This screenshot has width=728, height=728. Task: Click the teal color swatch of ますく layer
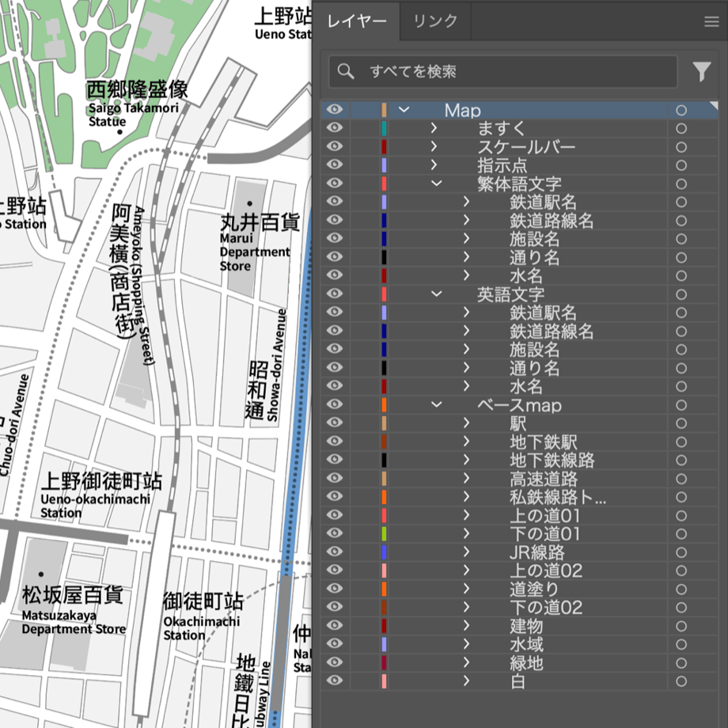click(384, 129)
